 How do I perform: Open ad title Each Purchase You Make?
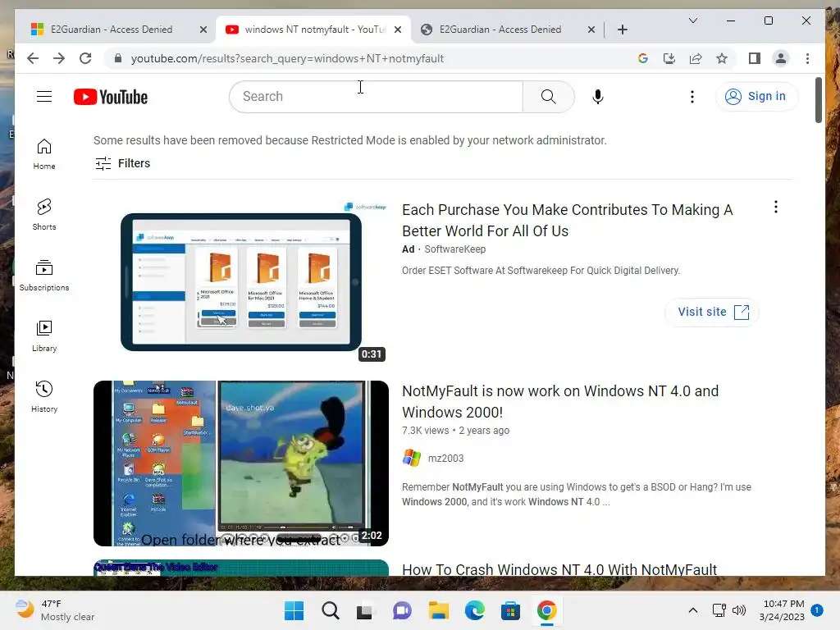click(568, 220)
